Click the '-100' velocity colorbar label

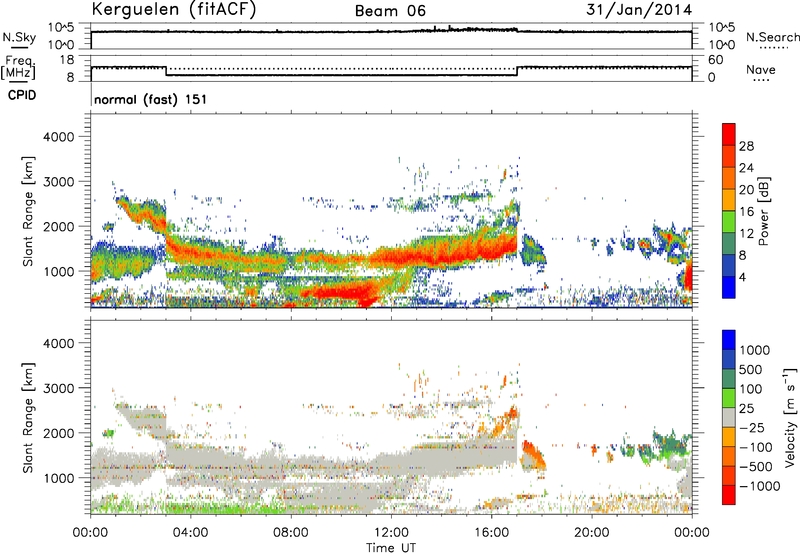coord(756,447)
